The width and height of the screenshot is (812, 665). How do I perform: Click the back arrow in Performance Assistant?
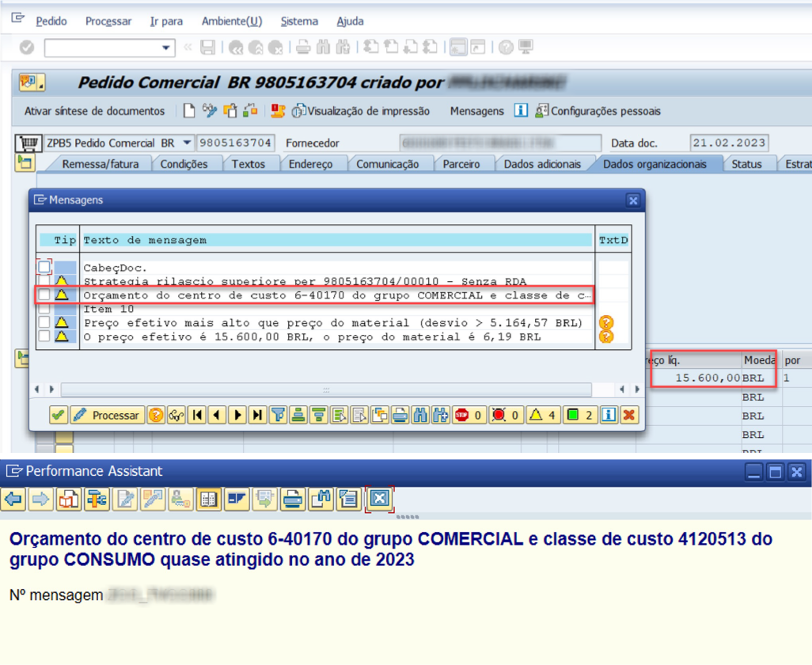coord(13,499)
